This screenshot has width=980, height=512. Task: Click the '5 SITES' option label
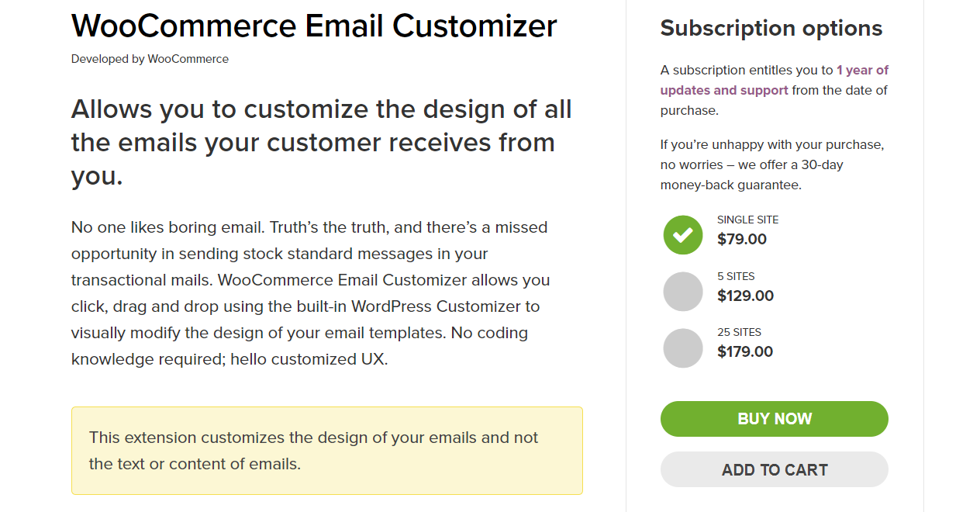point(736,276)
